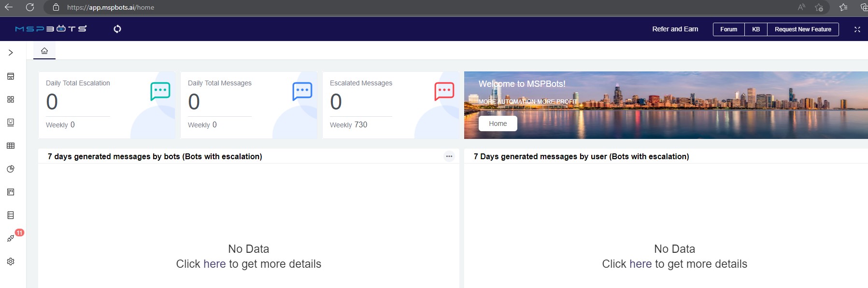Expand the left sidebar navigation chevron
The height and width of the screenshot is (288, 868).
[11, 53]
